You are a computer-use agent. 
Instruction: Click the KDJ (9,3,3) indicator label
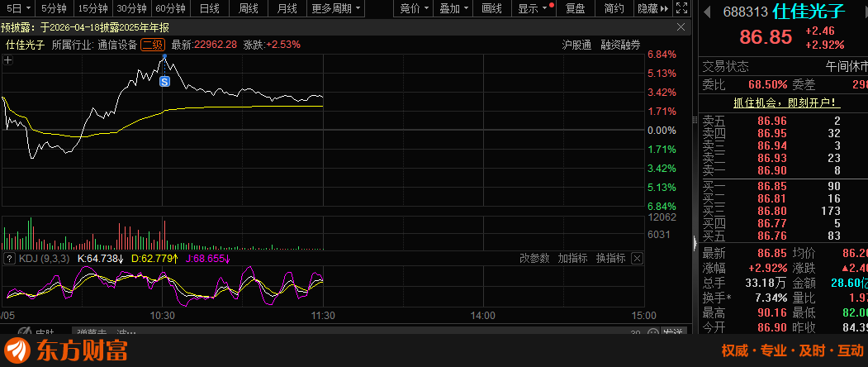[45, 259]
